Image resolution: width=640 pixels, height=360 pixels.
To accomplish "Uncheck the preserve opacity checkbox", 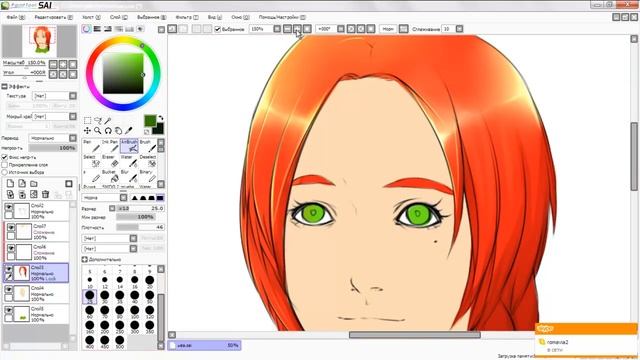I will tap(5, 157).
